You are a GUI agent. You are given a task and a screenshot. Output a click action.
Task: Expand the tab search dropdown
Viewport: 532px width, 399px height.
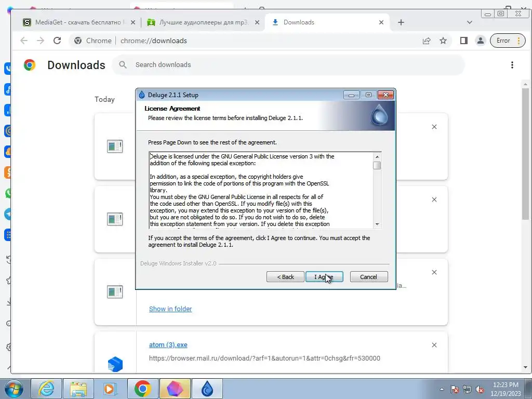(x=470, y=22)
